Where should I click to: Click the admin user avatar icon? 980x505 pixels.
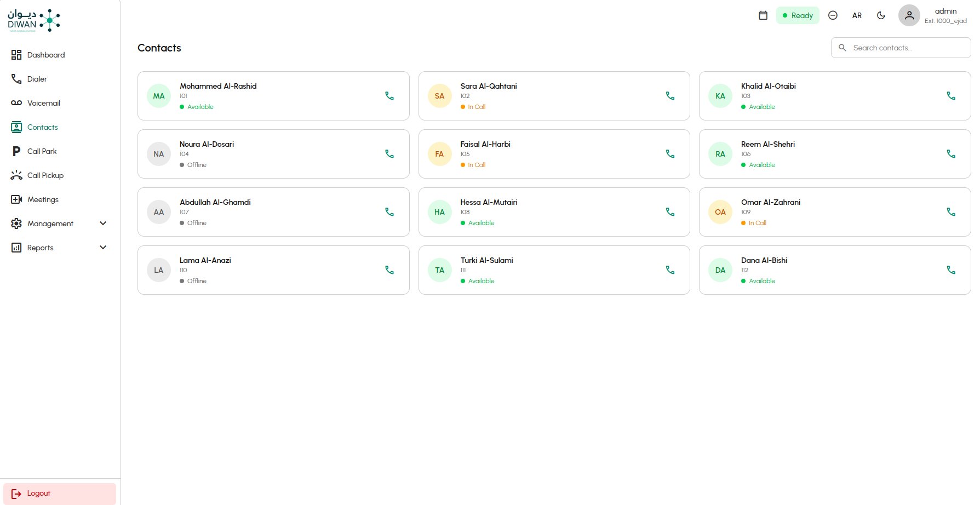(909, 15)
